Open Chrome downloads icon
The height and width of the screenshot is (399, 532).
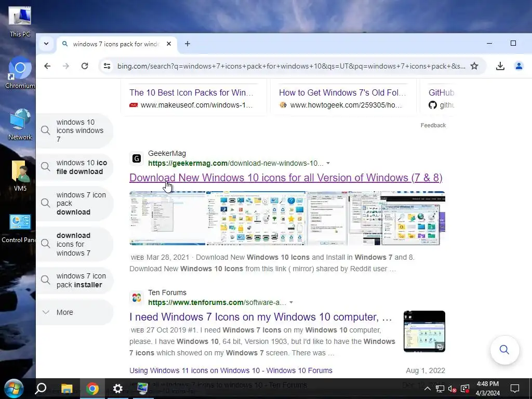500,66
